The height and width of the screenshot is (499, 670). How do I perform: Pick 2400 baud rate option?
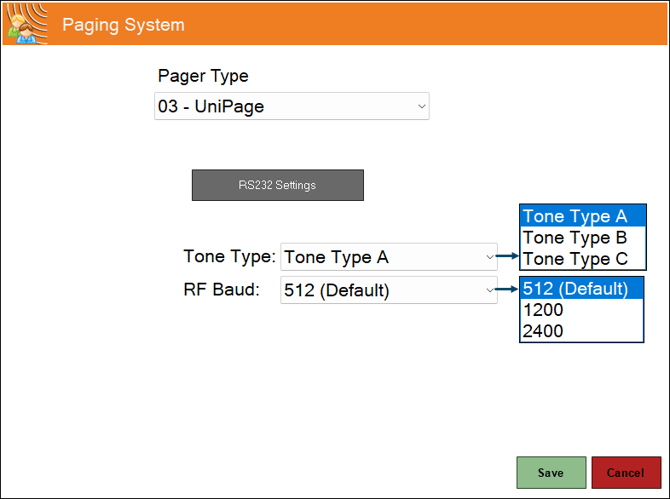click(581, 331)
